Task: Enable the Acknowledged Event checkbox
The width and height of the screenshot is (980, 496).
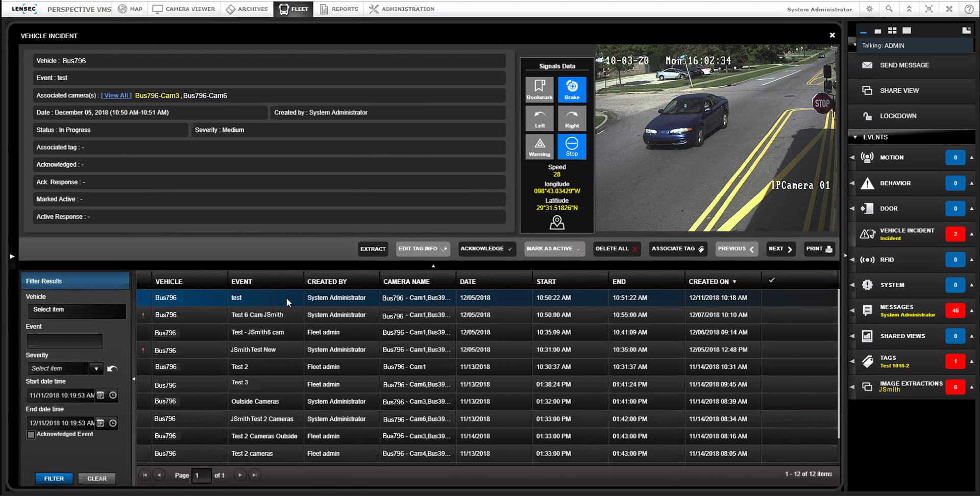Action: click(31, 434)
